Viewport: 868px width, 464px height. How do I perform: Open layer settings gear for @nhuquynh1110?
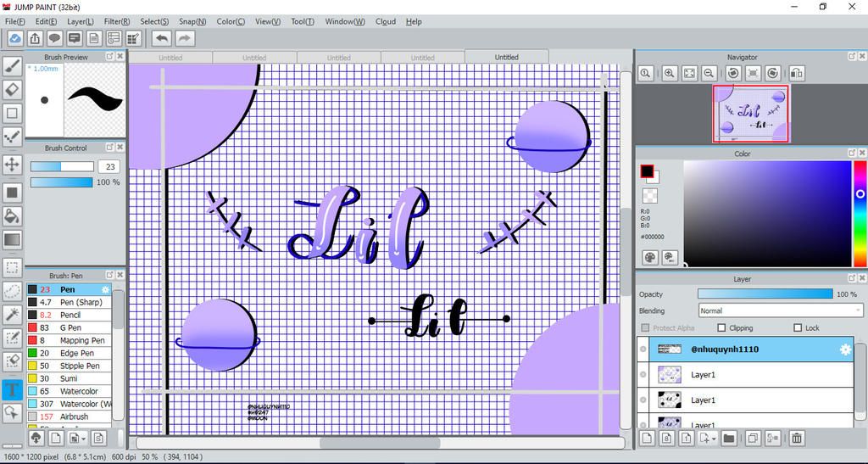(x=845, y=349)
